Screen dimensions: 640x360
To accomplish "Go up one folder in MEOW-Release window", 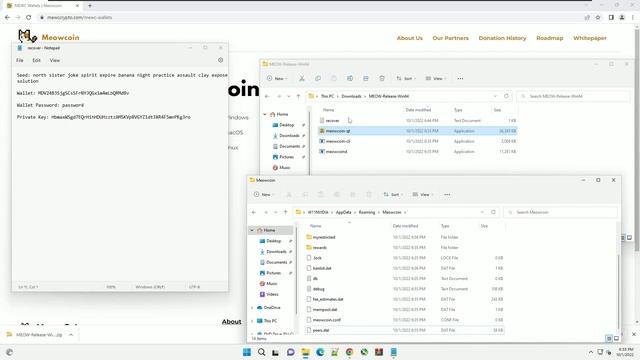I will point(298,96).
